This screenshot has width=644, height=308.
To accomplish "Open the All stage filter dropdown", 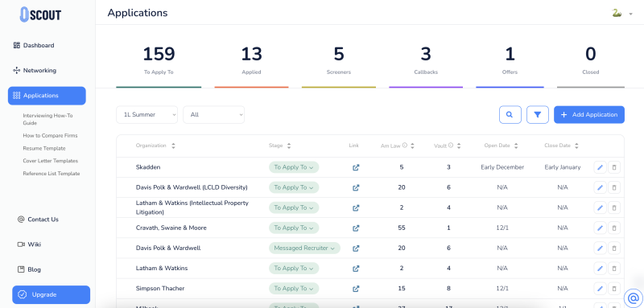I will pyautogui.click(x=213, y=115).
